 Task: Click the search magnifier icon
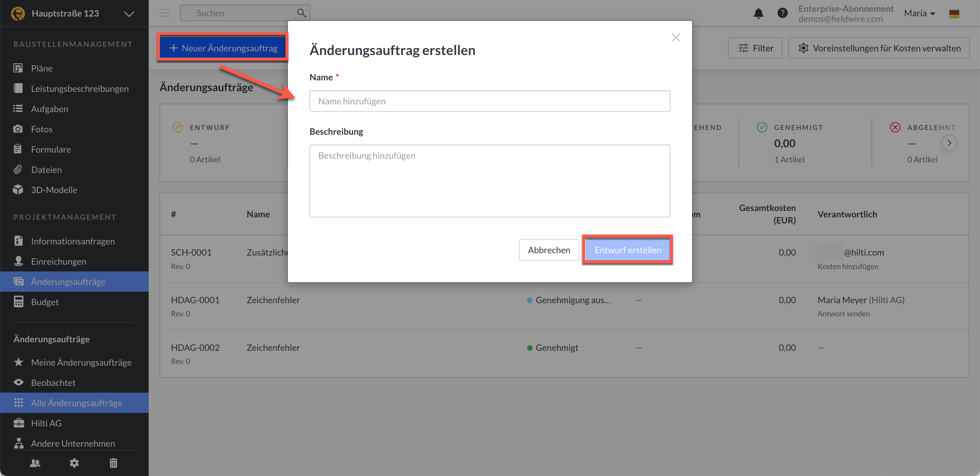[x=301, y=13]
